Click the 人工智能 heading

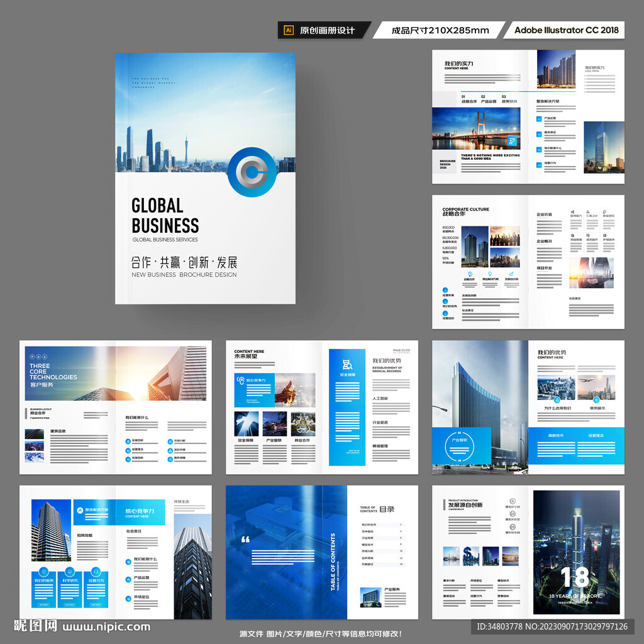pos(380,398)
